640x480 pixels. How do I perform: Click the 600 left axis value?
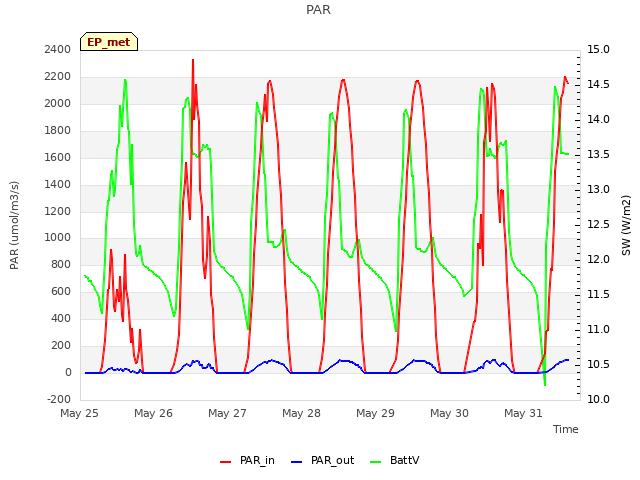coord(61,291)
